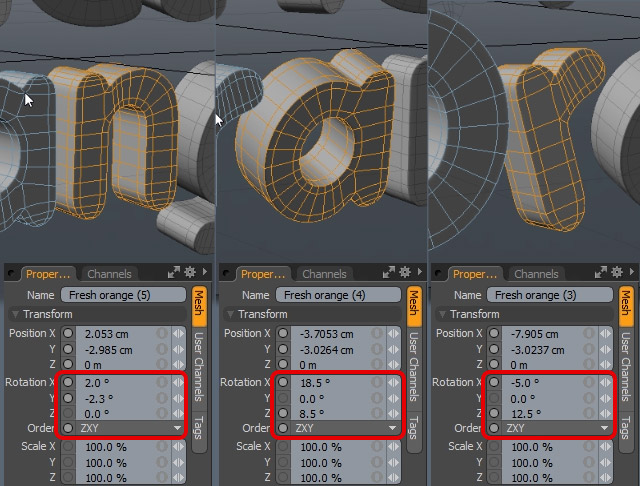Open the Order ZXY dropdown for Fresh orange (3)
Viewport: 640px width, 486px height.
coord(557,428)
